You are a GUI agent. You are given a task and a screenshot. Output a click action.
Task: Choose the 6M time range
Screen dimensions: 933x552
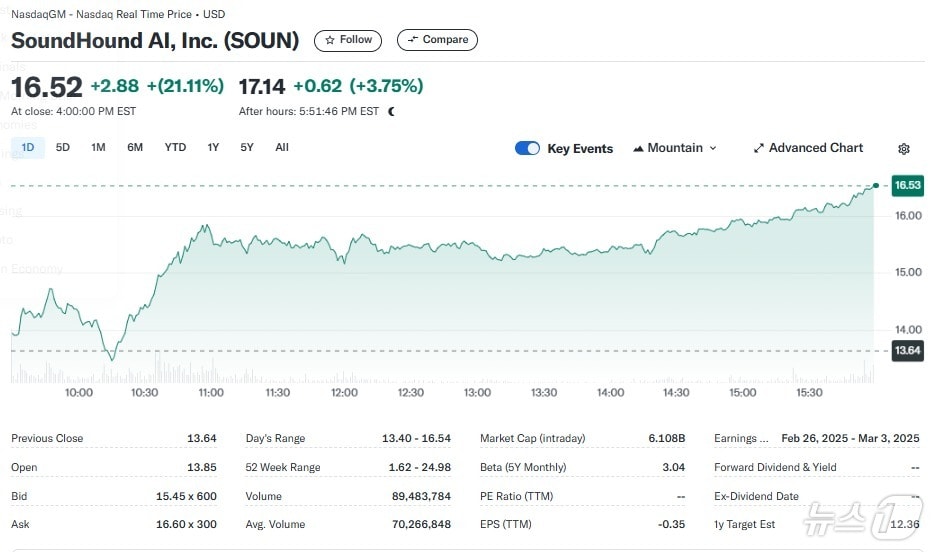[135, 148]
